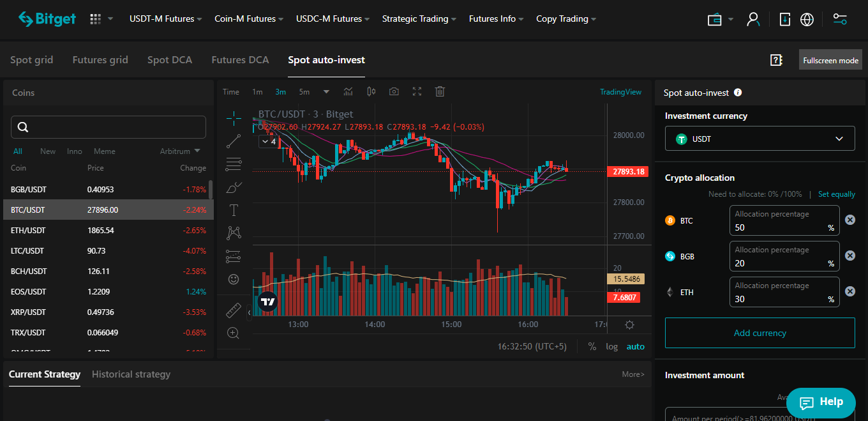Viewport: 868px width, 421px height.
Task: Expand the Coin-M Futures menu
Action: pyautogui.click(x=250, y=19)
